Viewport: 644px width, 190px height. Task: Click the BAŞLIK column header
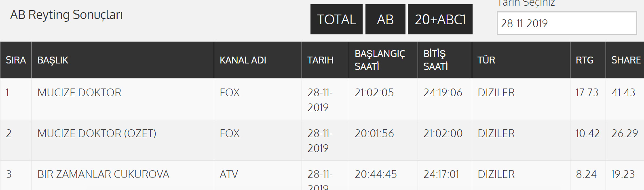(x=53, y=60)
